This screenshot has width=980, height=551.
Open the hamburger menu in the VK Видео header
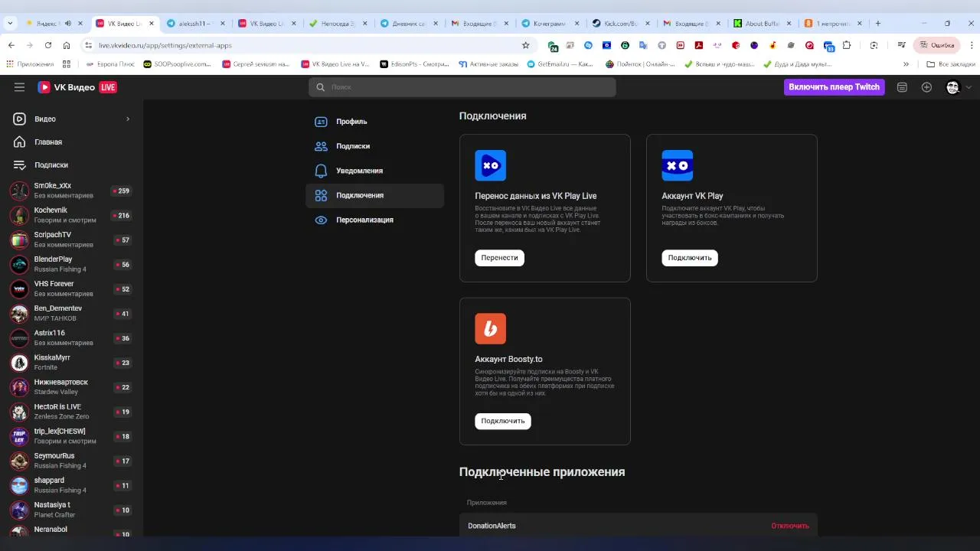(19, 87)
